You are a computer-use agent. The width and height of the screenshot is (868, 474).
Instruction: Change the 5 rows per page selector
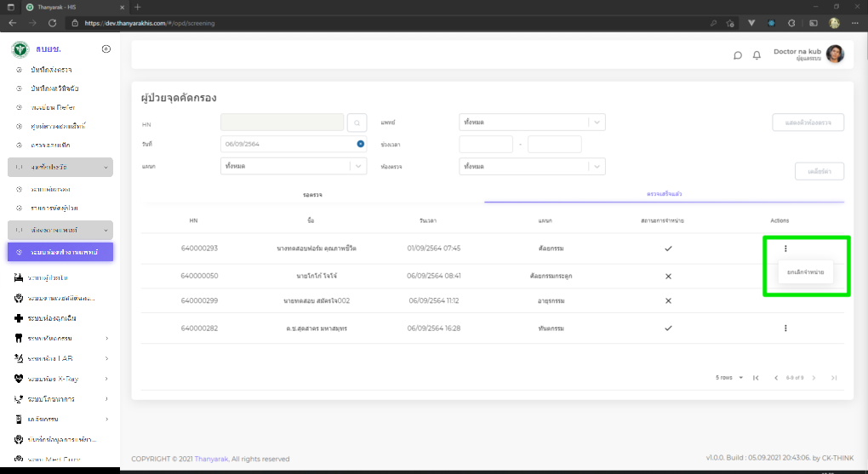coord(730,377)
